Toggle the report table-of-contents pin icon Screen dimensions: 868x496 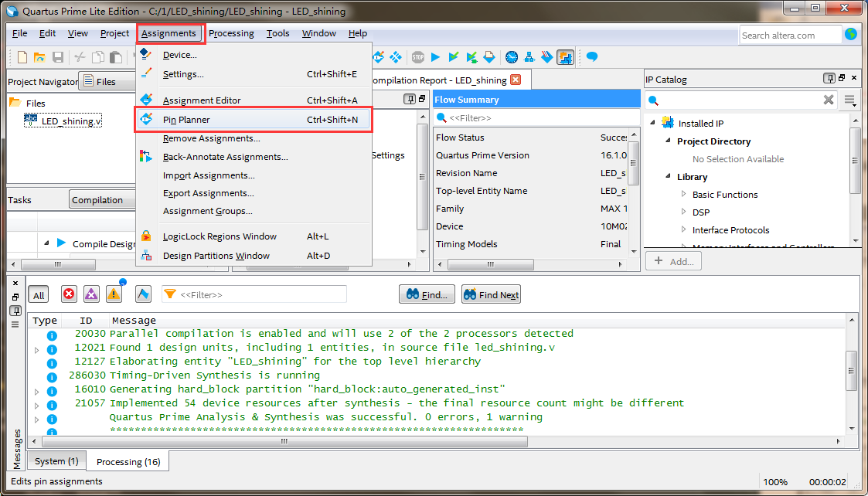410,99
